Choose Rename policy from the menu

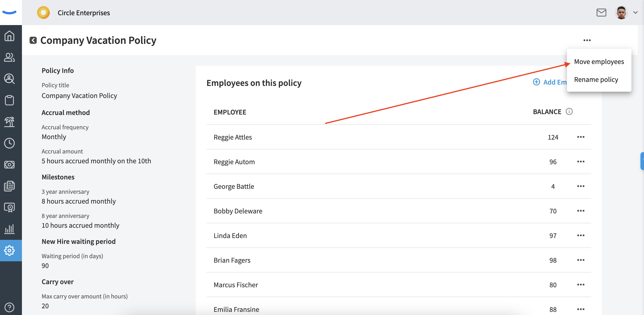[596, 79]
